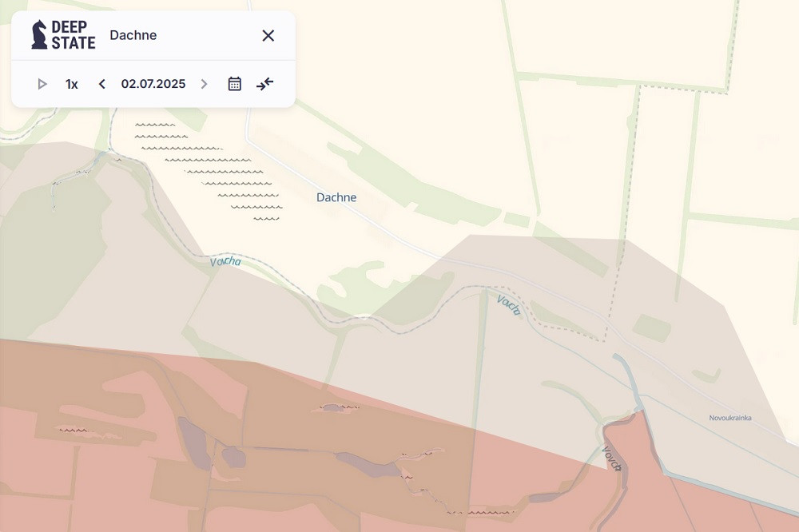The image size is (799, 532).
Task: Advance to the next date
Action: [204, 84]
